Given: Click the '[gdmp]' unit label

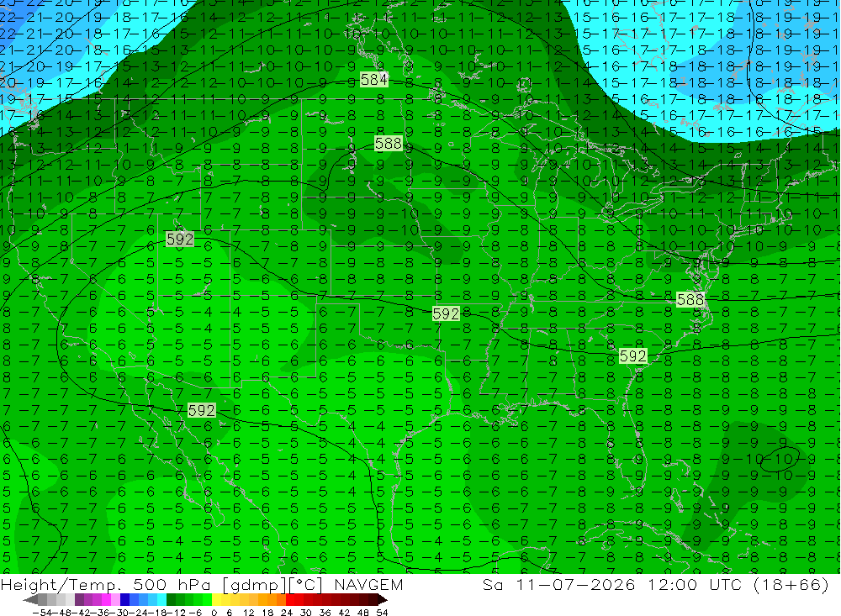Looking at the screenshot, I should (x=256, y=585).
